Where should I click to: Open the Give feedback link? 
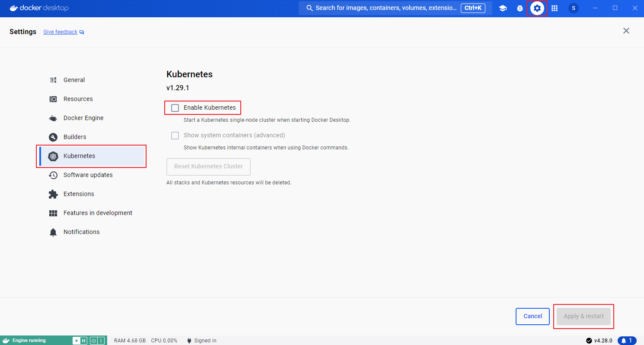pyautogui.click(x=61, y=32)
